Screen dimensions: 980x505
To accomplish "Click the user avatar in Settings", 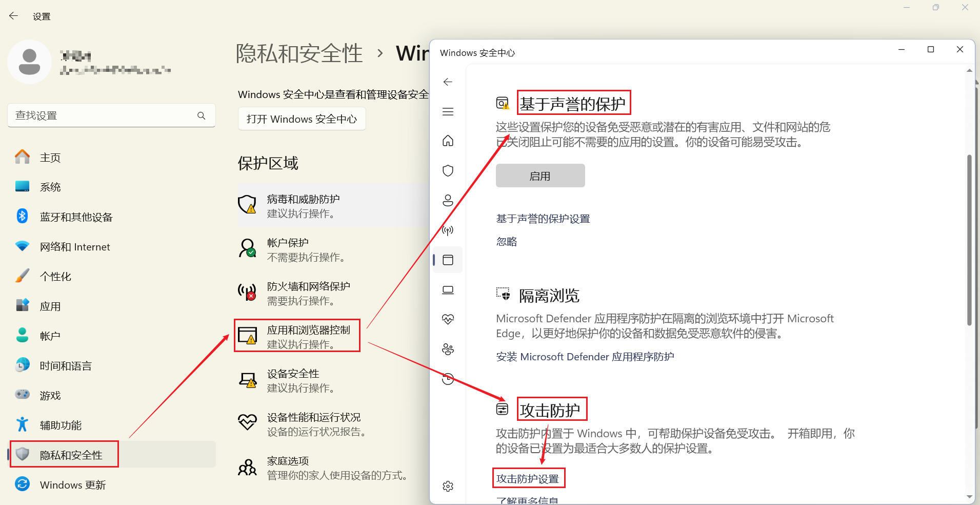I will [x=30, y=62].
